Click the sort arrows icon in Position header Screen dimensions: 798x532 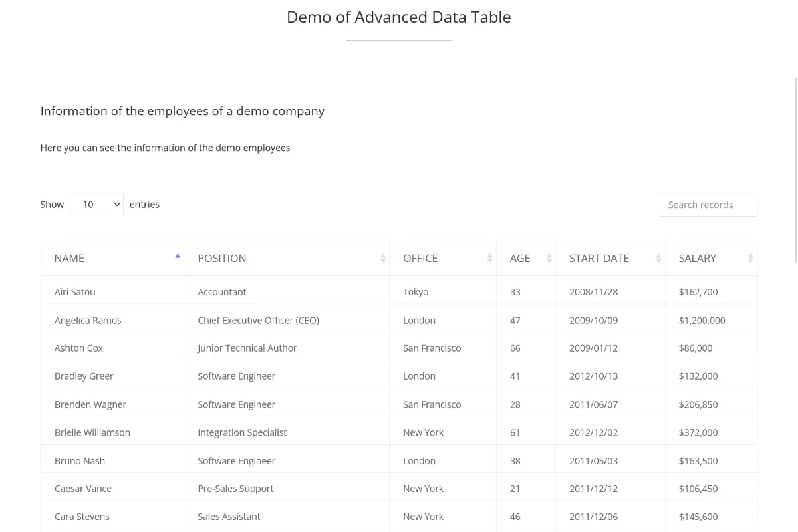point(383,258)
